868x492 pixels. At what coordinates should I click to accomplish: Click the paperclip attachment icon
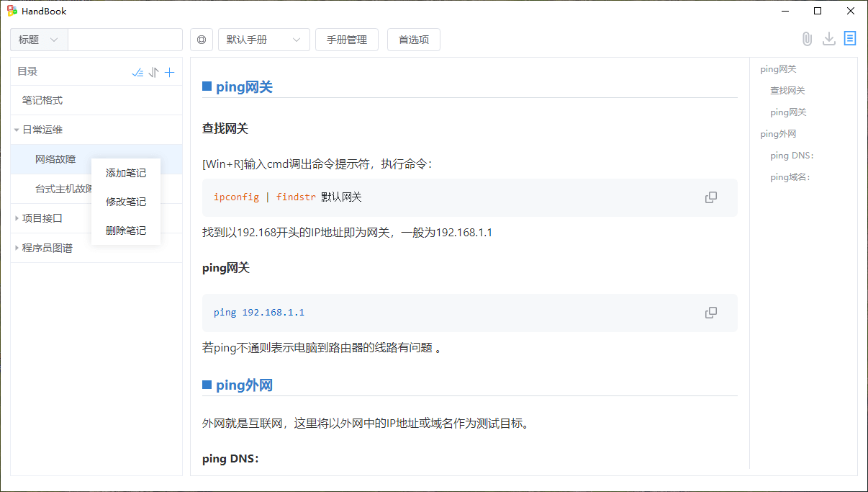(x=807, y=39)
